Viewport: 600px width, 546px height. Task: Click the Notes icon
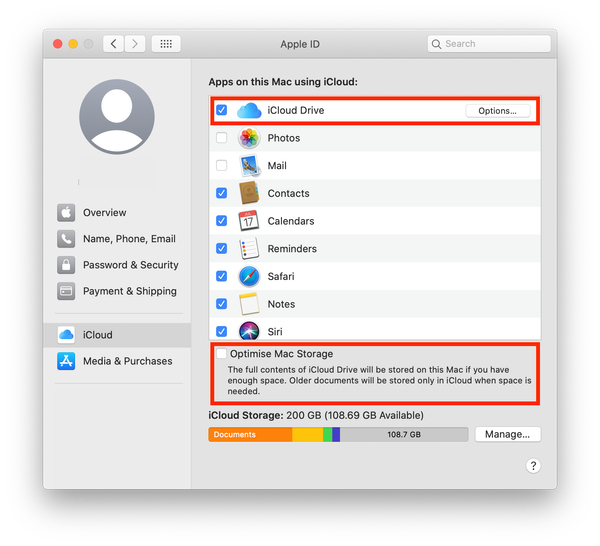[249, 304]
